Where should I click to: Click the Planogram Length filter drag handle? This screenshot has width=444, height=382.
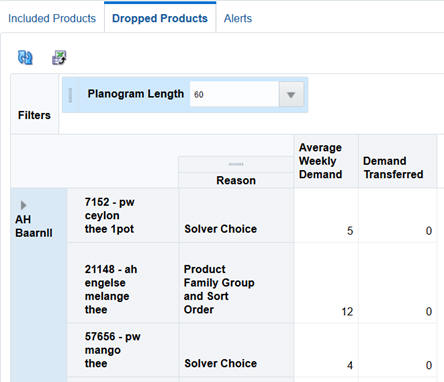(70, 95)
